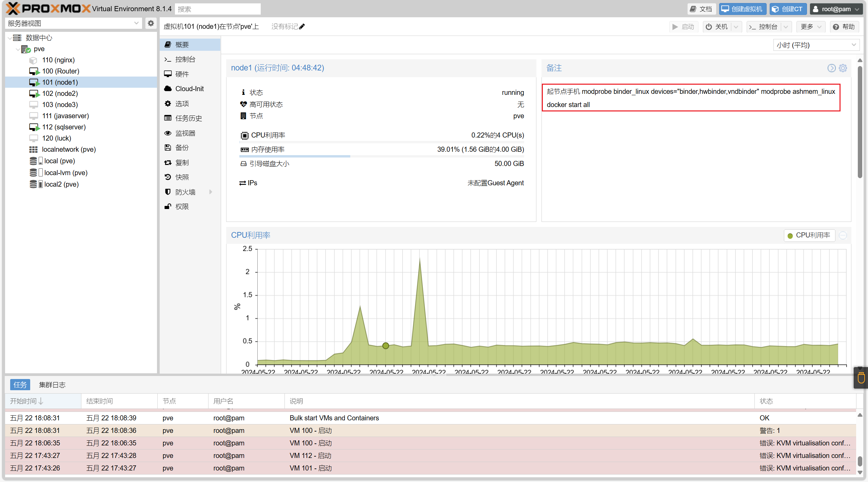The image size is (868, 482).
Task: Toggle the CPU利用率 legend item
Action: [809, 235]
